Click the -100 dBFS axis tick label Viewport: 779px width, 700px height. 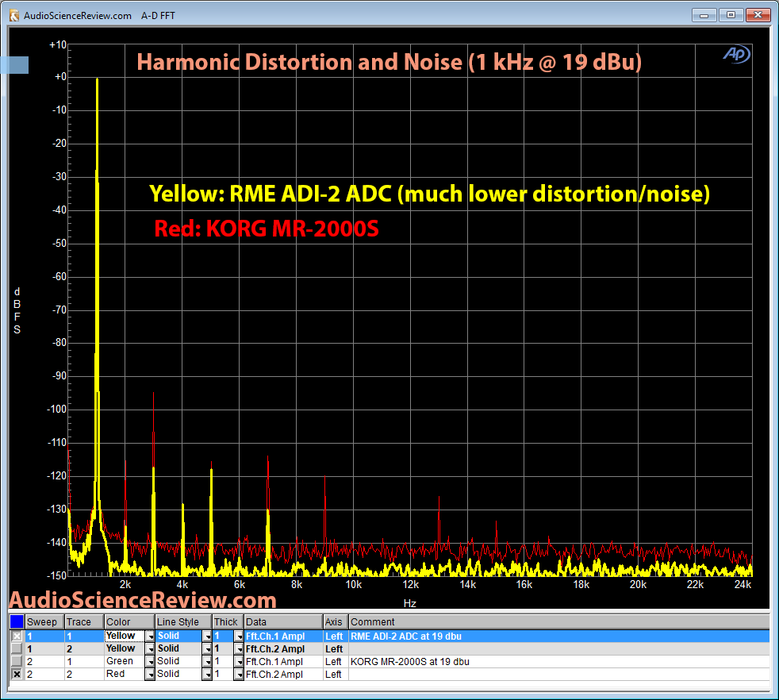point(56,410)
